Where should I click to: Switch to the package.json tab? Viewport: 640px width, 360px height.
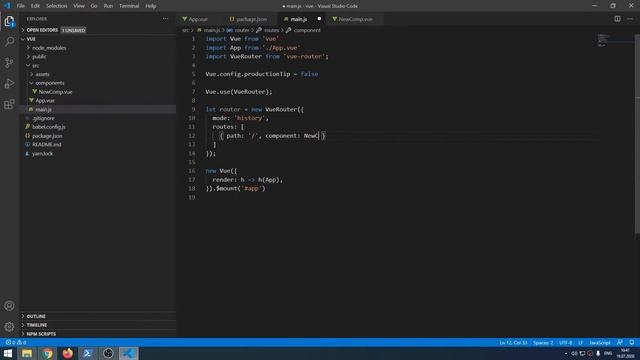(251, 19)
